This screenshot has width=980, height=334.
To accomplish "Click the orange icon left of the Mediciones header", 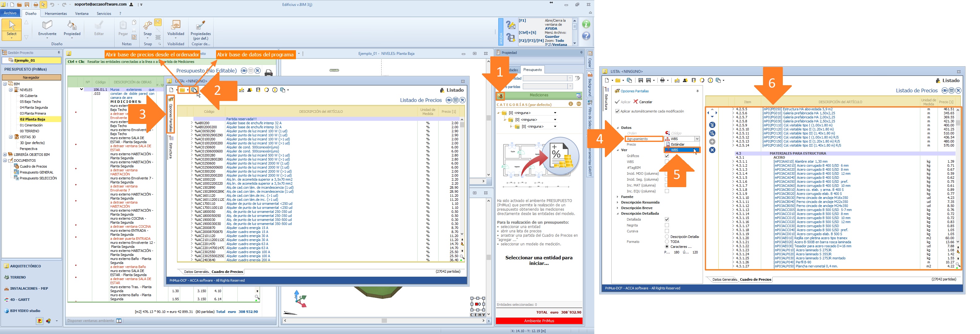I will coord(500,96).
